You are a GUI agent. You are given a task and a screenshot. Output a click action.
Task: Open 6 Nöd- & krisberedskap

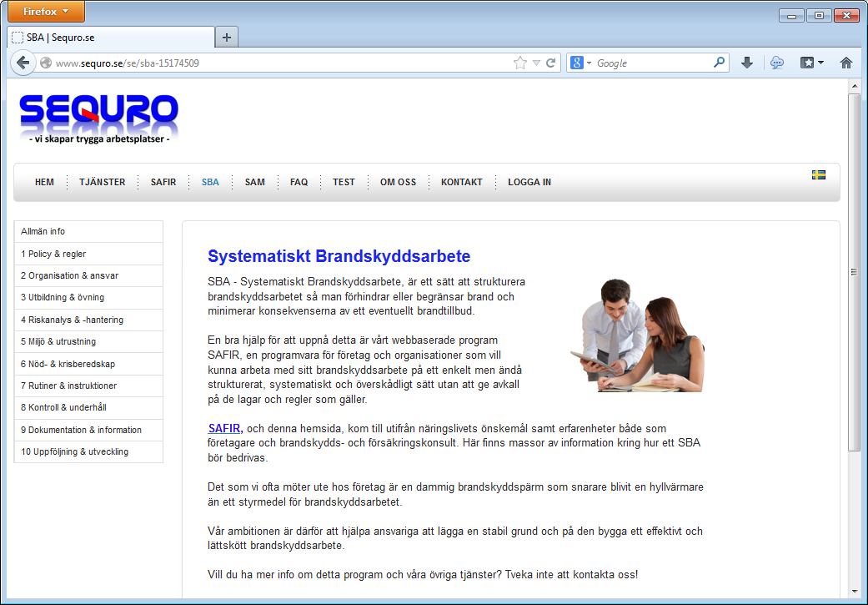tap(88, 364)
